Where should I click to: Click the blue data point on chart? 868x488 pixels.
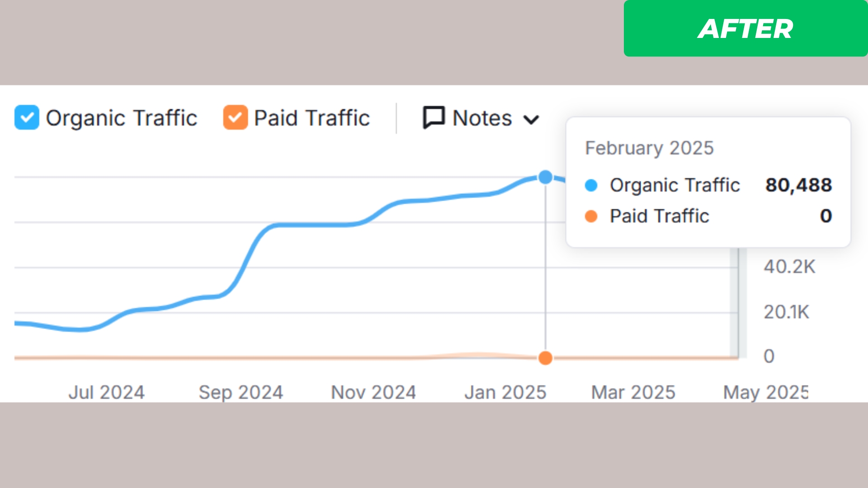(x=546, y=177)
